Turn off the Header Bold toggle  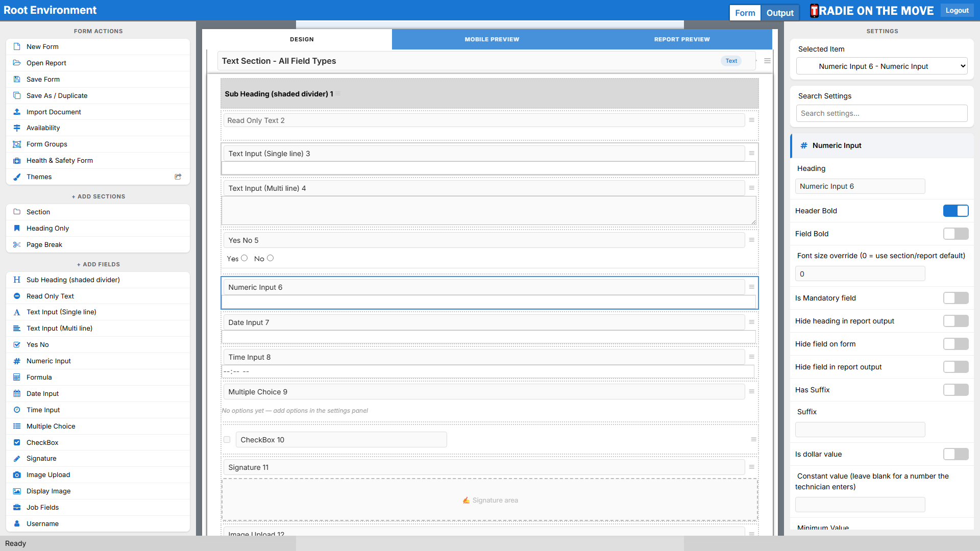pyautogui.click(x=955, y=211)
